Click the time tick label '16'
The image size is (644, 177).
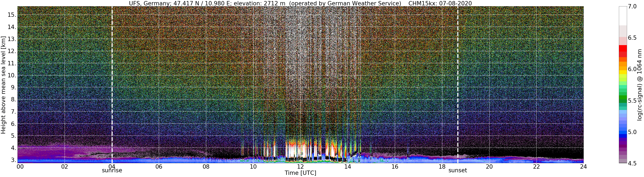click(395, 166)
